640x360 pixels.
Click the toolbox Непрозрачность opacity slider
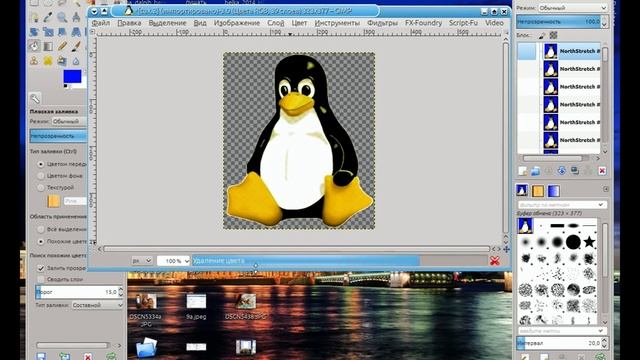(x=58, y=136)
